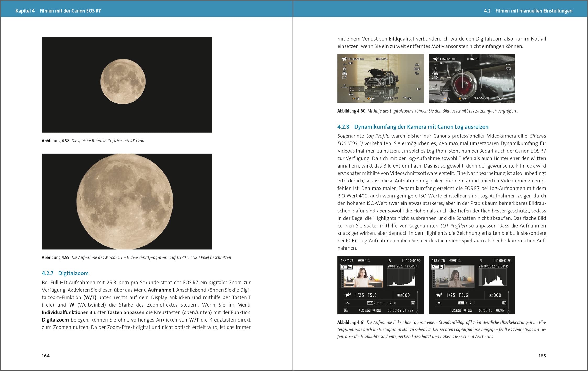Select the MP4 badge on the 75.5MB clip screen
588x371 pixels.
[x=379, y=311]
